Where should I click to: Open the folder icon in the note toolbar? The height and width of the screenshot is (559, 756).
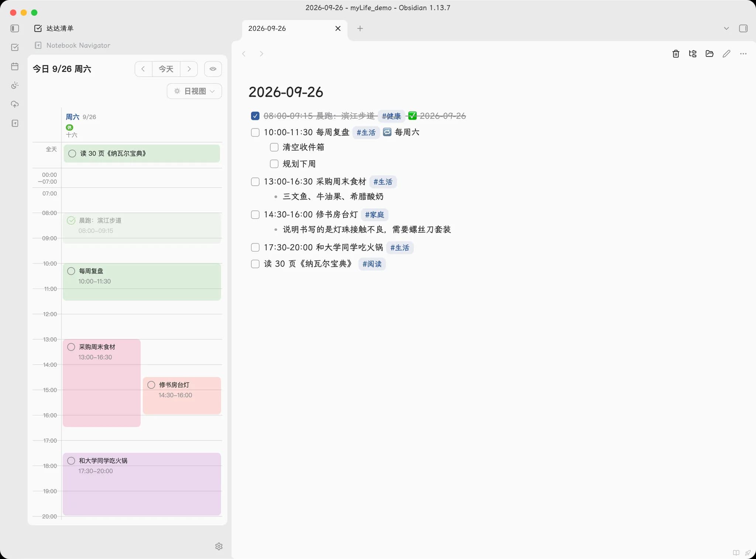(x=709, y=54)
